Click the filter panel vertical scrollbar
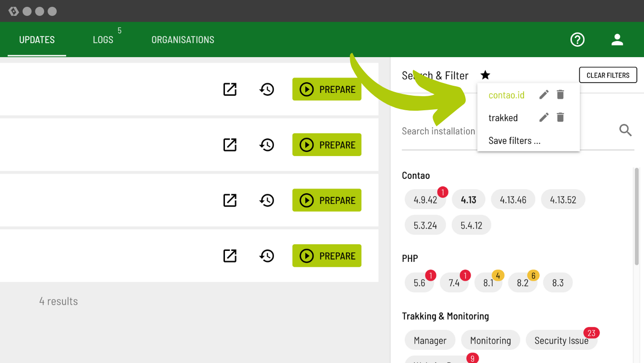The image size is (644, 363). pyautogui.click(x=637, y=216)
